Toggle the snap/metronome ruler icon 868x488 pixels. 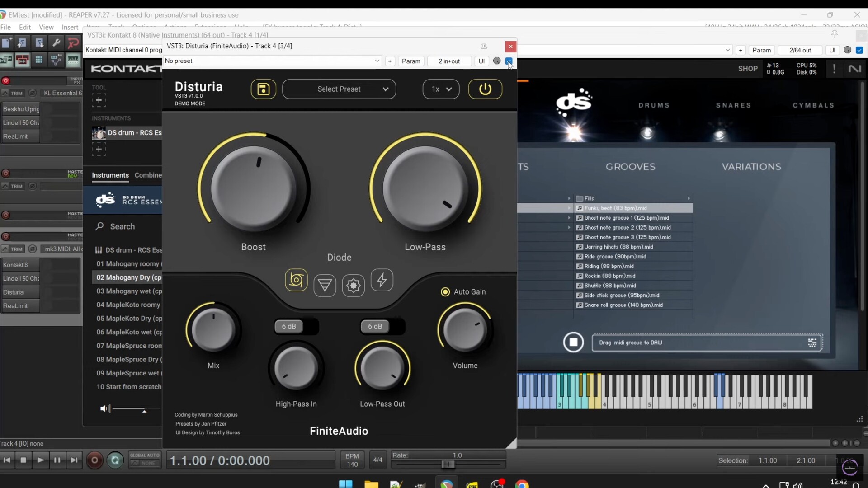73,60
